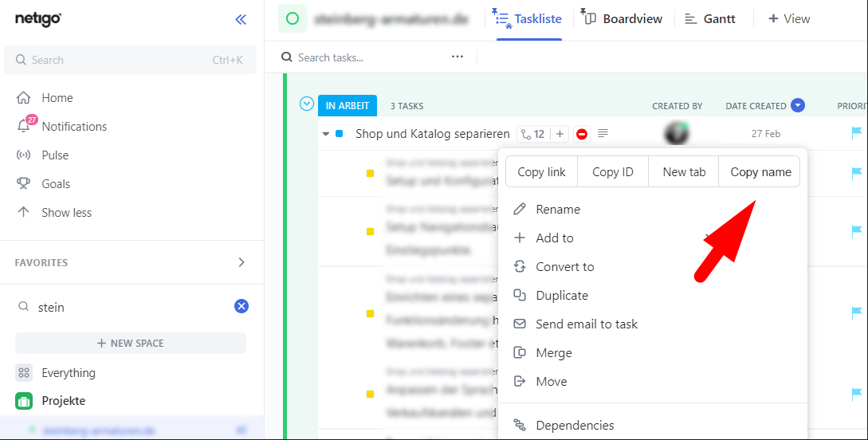Click the Copy link button
The height and width of the screenshot is (440, 868).
[x=541, y=172]
